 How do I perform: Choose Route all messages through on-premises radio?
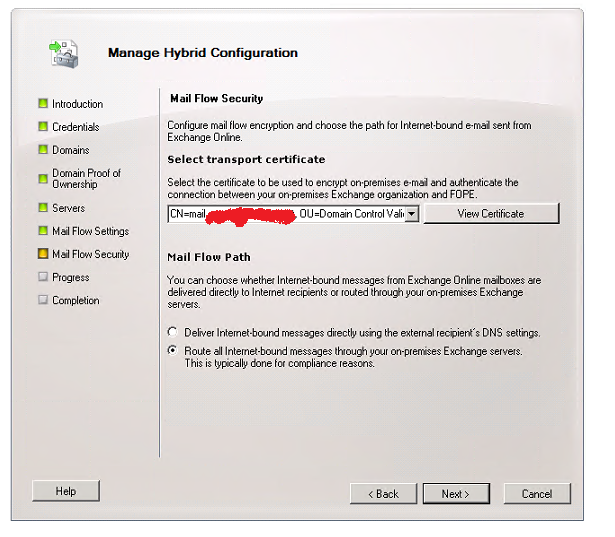click(x=174, y=351)
